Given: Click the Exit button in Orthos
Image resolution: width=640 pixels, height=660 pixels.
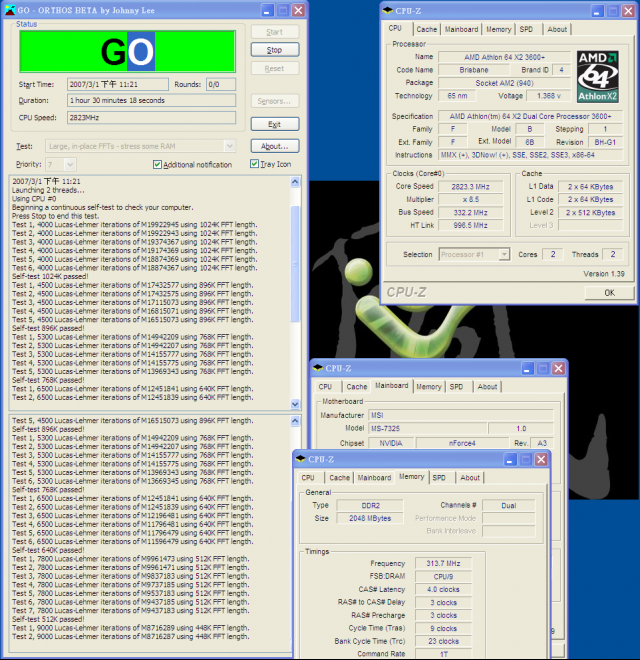Looking at the screenshot, I should tap(275, 124).
